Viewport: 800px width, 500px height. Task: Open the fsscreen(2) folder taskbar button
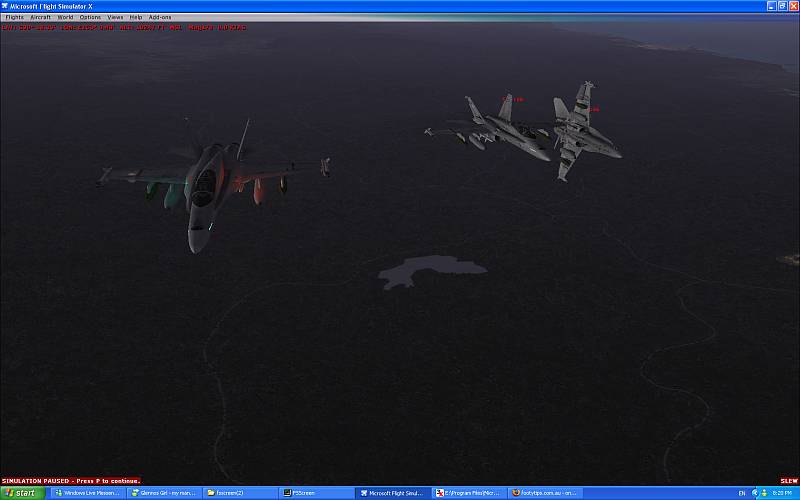(x=239, y=493)
